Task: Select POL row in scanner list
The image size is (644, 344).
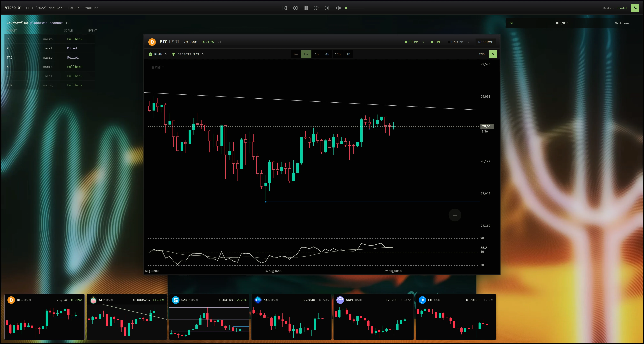Action: pyautogui.click(x=50, y=39)
